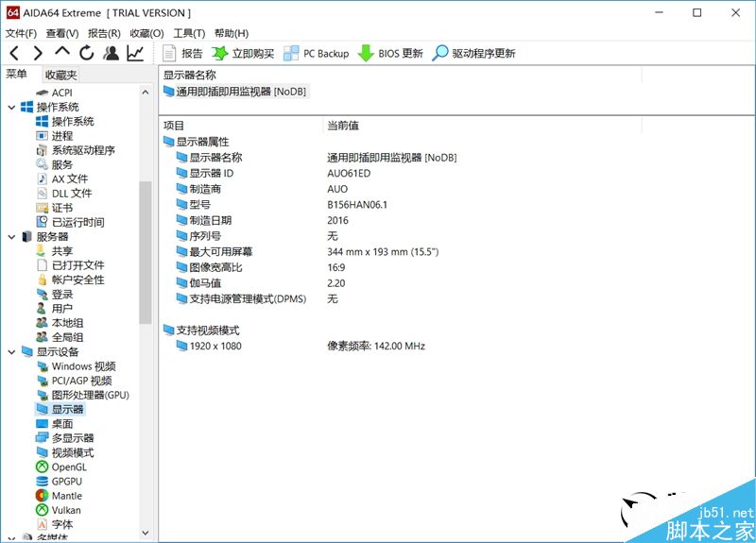Click the tree scrollbar down arrow
Viewport: 756px width, 543px height.
pyautogui.click(x=146, y=533)
